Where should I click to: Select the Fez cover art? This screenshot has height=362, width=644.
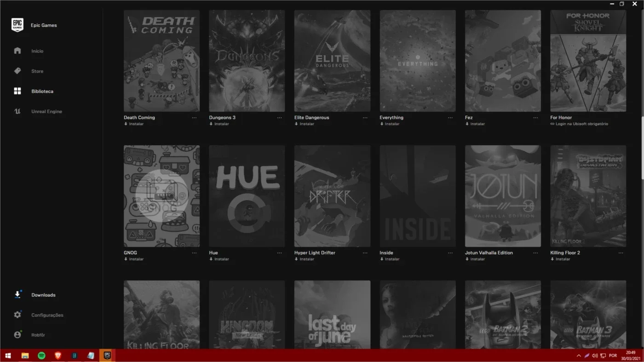click(x=503, y=61)
